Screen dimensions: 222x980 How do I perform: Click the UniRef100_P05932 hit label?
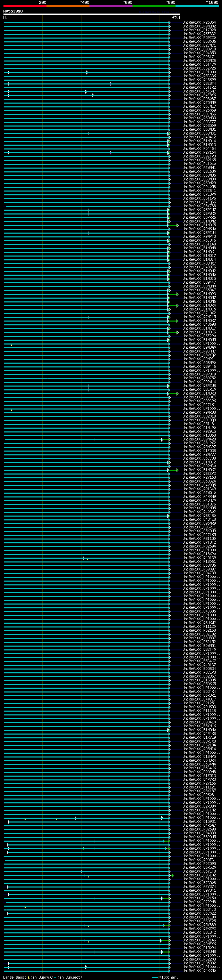[x=199, y=963]
